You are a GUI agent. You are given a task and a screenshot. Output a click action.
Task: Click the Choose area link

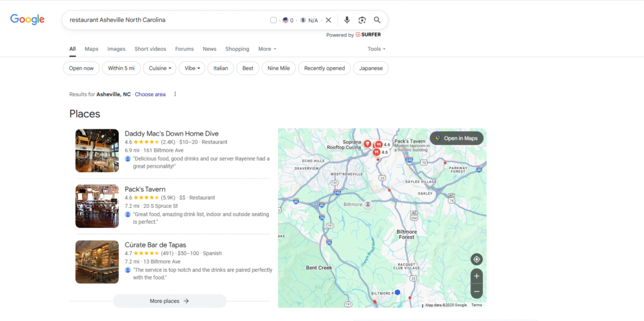(150, 94)
